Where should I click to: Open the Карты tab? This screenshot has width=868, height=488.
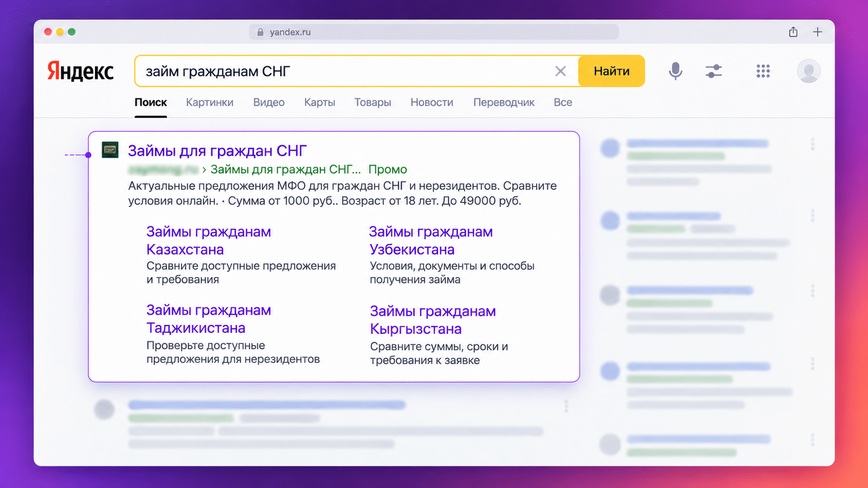coord(320,103)
